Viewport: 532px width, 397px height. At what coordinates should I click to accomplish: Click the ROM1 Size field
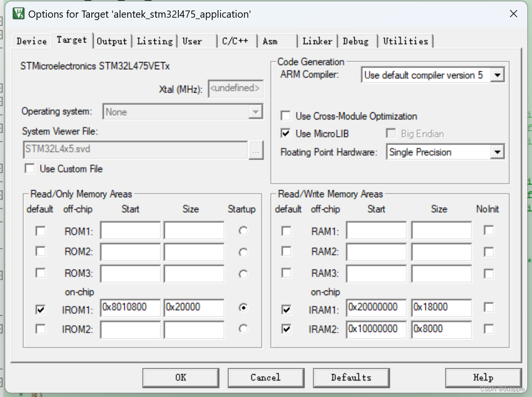[x=194, y=231]
